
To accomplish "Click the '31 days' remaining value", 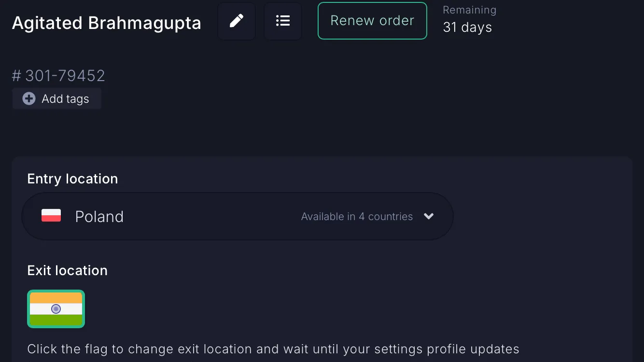I will pyautogui.click(x=467, y=28).
